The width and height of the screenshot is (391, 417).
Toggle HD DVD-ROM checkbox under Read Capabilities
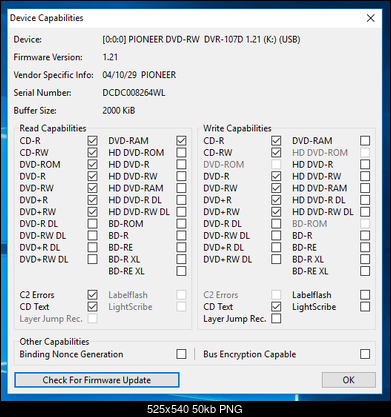181,153
